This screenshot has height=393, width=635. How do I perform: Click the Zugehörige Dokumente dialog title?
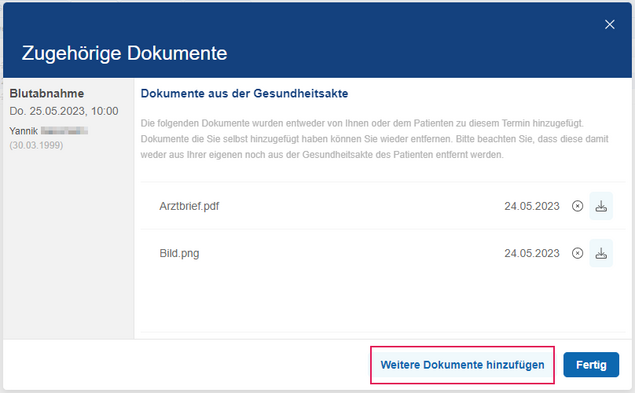tap(124, 53)
